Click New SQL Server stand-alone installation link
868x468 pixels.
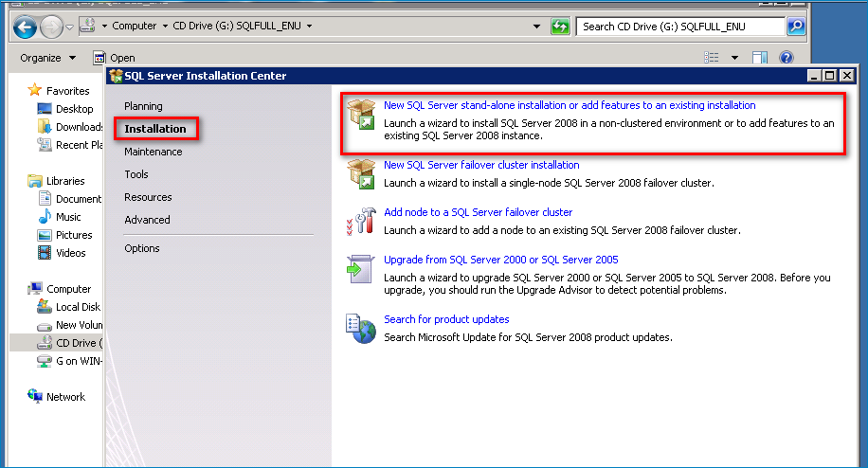point(570,105)
